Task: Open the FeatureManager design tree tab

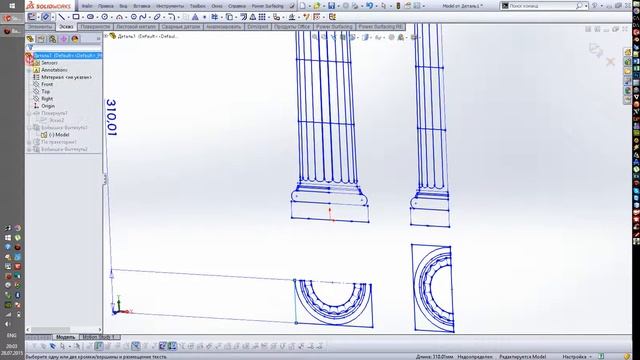Action: click(x=30, y=39)
